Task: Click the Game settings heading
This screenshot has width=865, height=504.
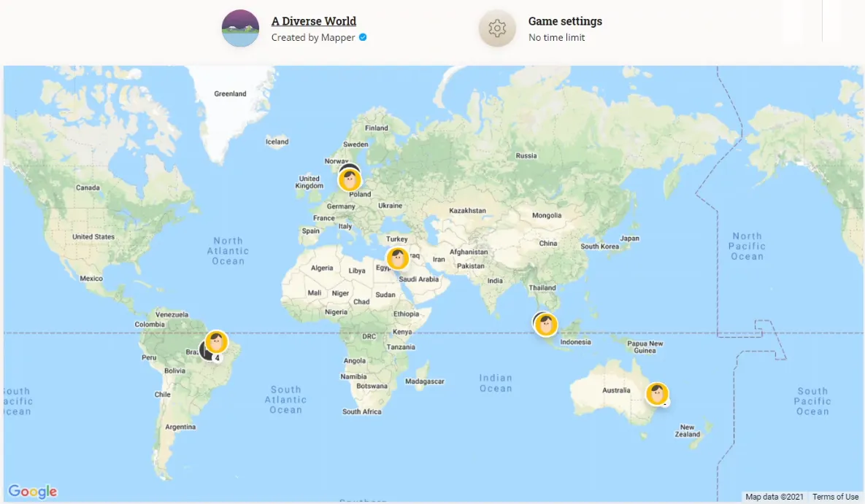Action: (565, 21)
